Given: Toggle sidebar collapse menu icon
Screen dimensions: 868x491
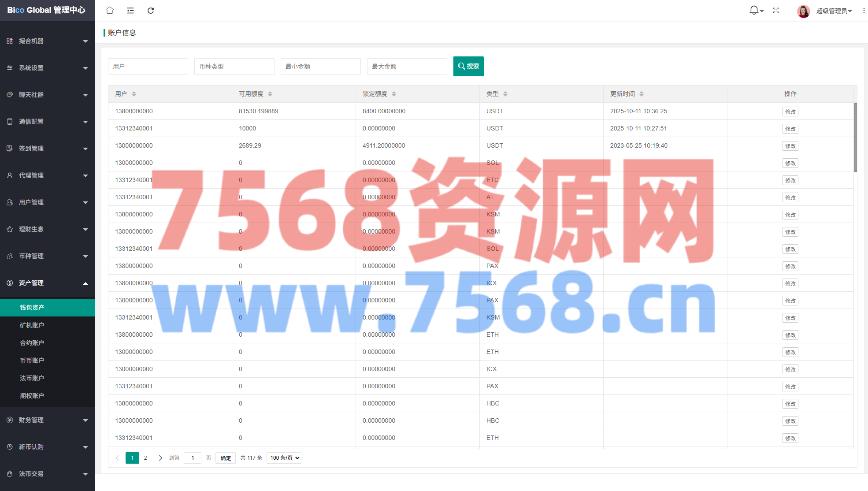Looking at the screenshot, I should click(130, 10).
